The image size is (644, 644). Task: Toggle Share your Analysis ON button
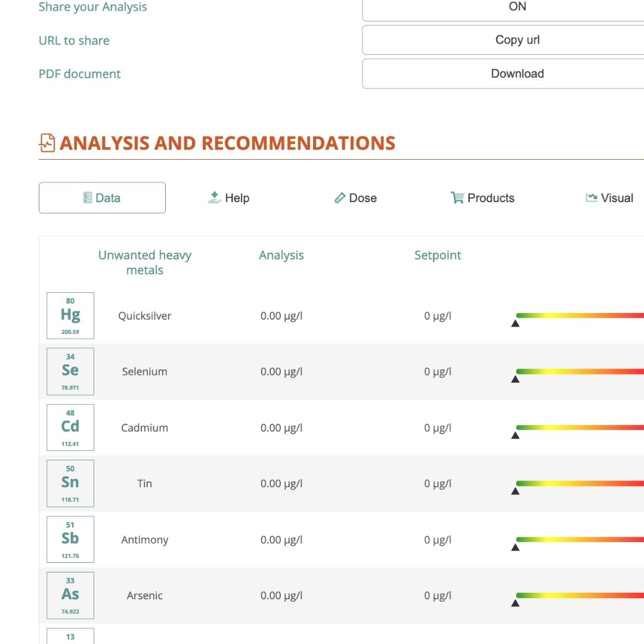517,7
